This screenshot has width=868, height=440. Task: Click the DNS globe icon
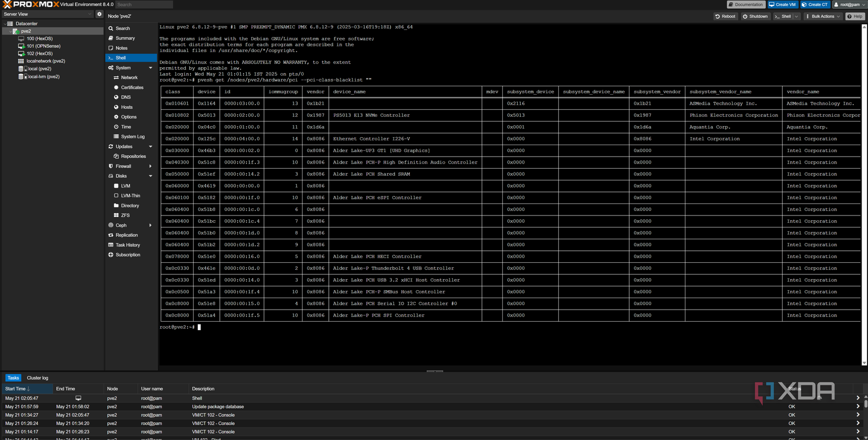116,97
